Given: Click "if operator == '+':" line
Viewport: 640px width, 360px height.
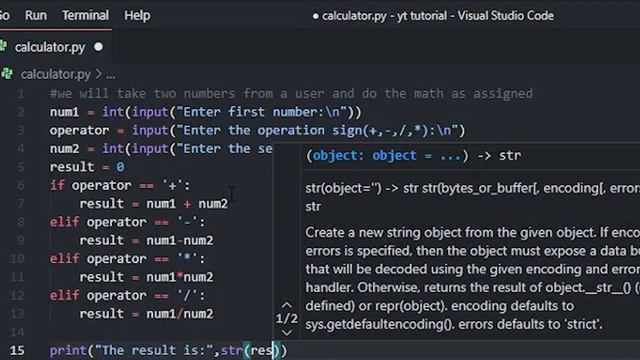Looking at the screenshot, I should click(120, 186).
